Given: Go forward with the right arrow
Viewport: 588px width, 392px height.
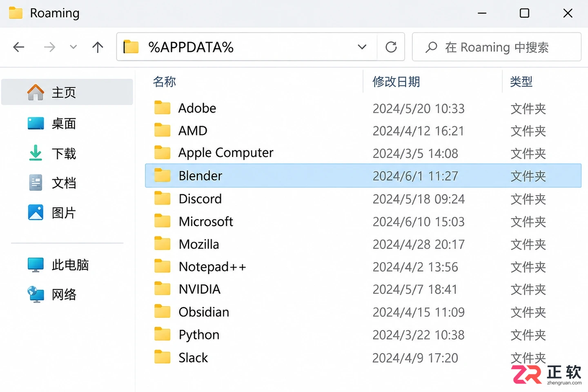Looking at the screenshot, I should [49, 47].
